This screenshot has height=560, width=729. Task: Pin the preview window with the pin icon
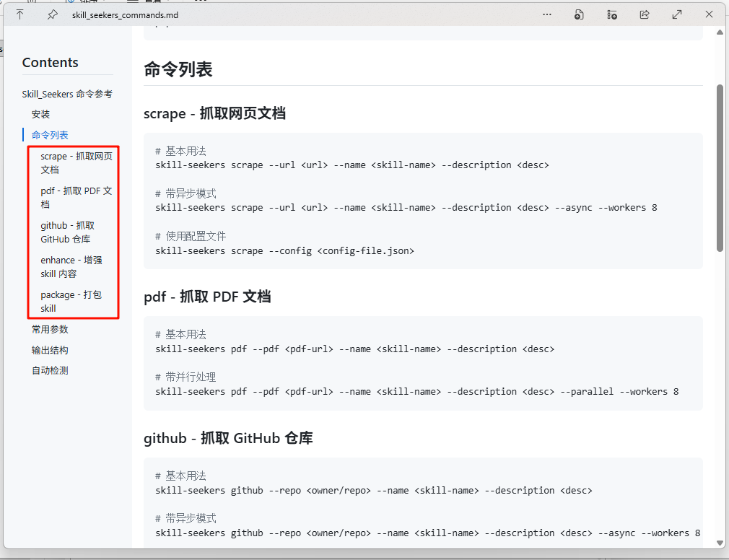click(x=52, y=14)
